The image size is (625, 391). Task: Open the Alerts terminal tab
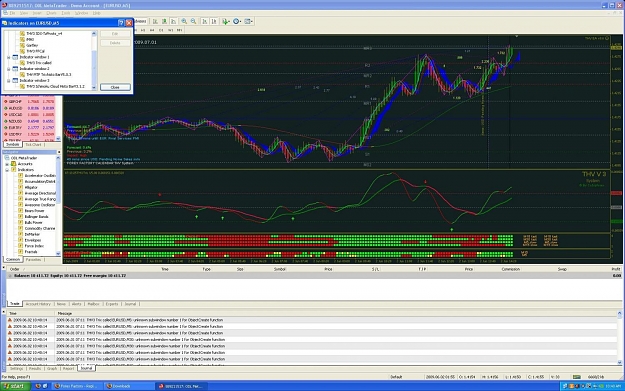pyautogui.click(x=76, y=304)
